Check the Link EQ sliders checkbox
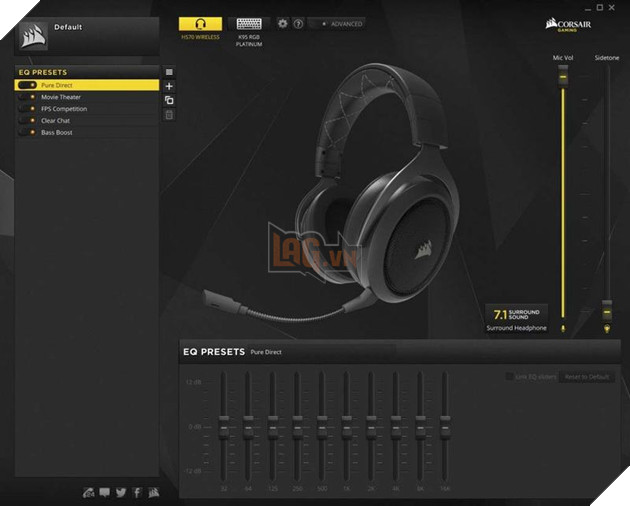Viewport: 630px width, 506px height. [x=509, y=377]
